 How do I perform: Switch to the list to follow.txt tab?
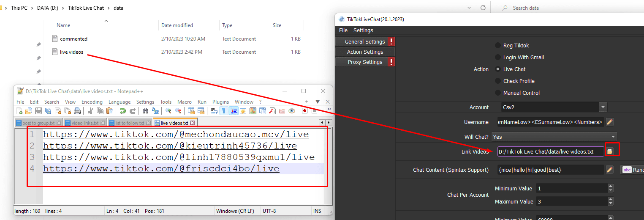pos(130,123)
